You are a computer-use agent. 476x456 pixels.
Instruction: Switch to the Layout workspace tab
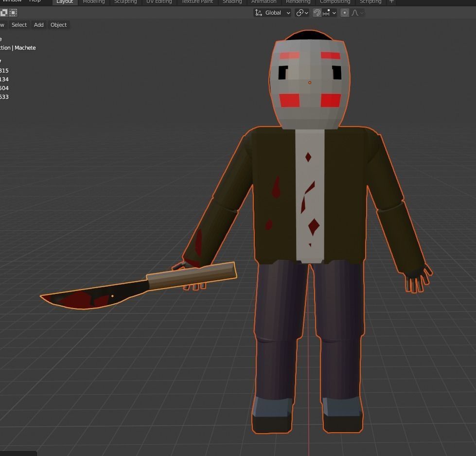point(65,2)
